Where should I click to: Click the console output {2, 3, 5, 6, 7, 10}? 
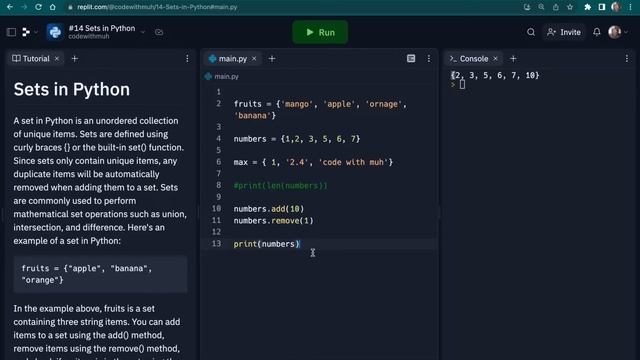pyautogui.click(x=495, y=75)
